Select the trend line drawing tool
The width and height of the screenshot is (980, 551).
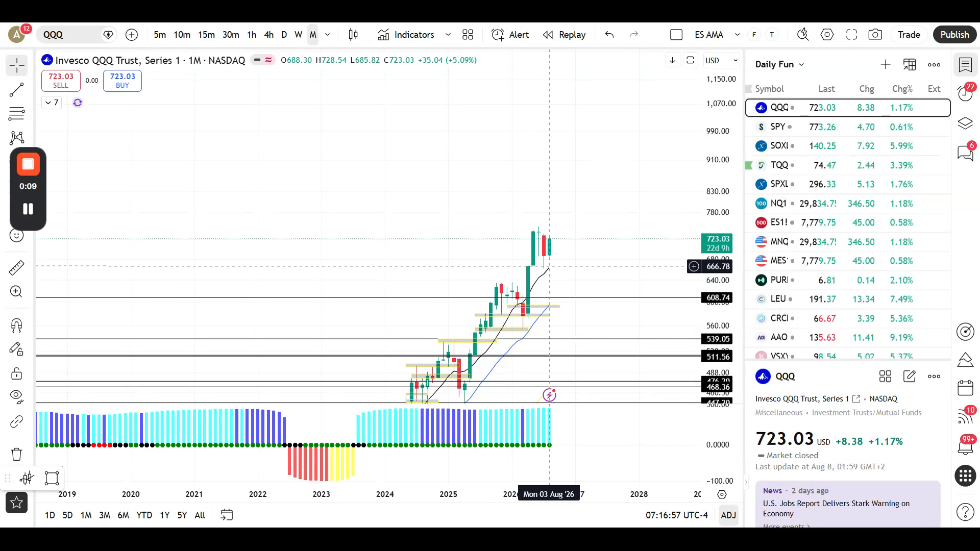16,90
